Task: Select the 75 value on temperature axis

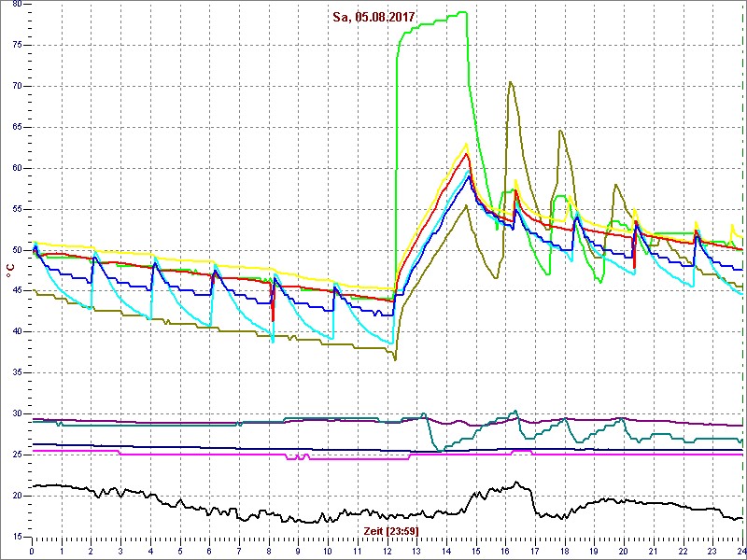Action: pyautogui.click(x=16, y=45)
